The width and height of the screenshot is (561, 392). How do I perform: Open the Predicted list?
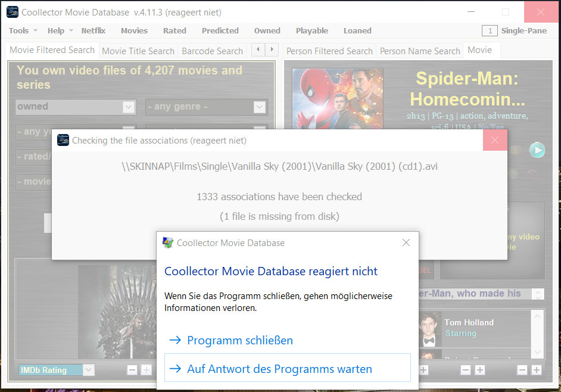(x=220, y=31)
